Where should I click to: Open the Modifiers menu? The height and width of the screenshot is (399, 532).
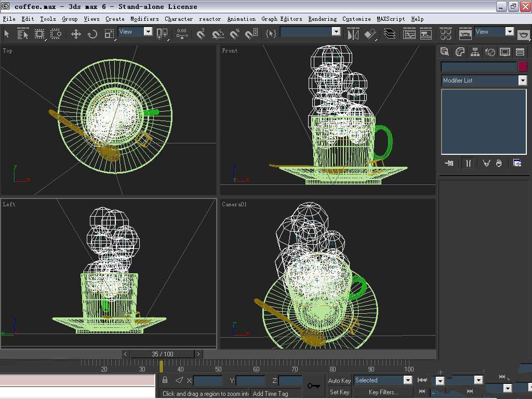(x=144, y=19)
